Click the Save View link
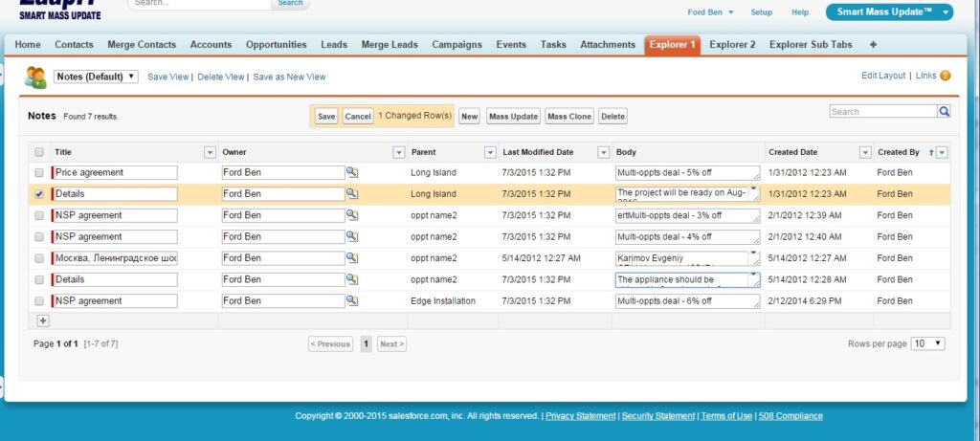The image size is (980, 441). pos(168,77)
